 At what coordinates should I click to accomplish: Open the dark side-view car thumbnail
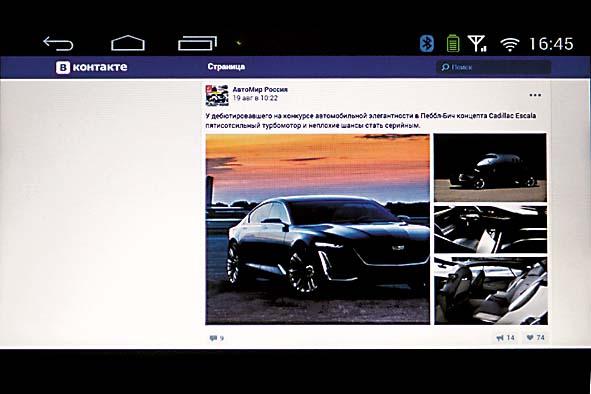(x=490, y=167)
